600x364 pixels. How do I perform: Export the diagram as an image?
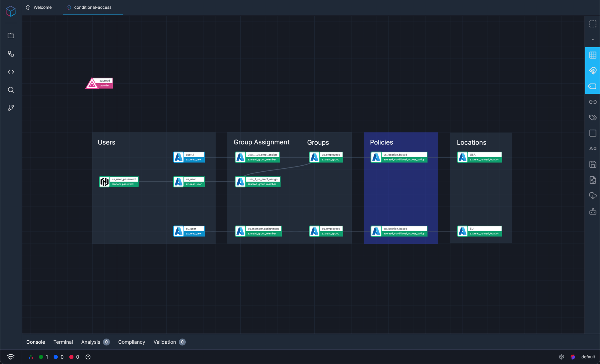click(x=592, y=180)
